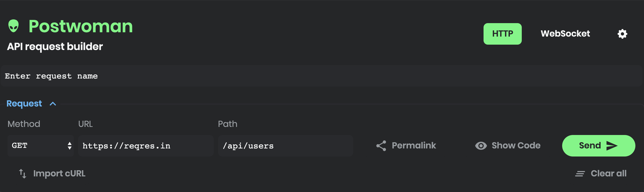Click the Show Code link
Screen dimensions: 644x192
pyautogui.click(x=516, y=145)
